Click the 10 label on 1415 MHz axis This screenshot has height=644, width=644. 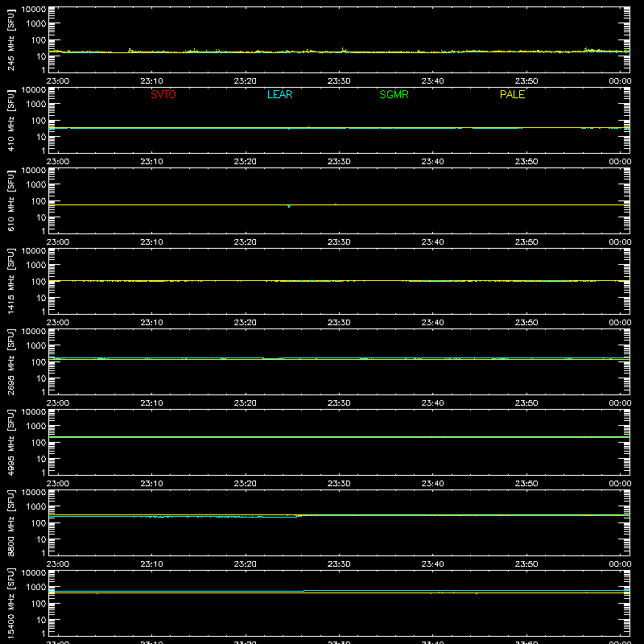click(x=41, y=298)
